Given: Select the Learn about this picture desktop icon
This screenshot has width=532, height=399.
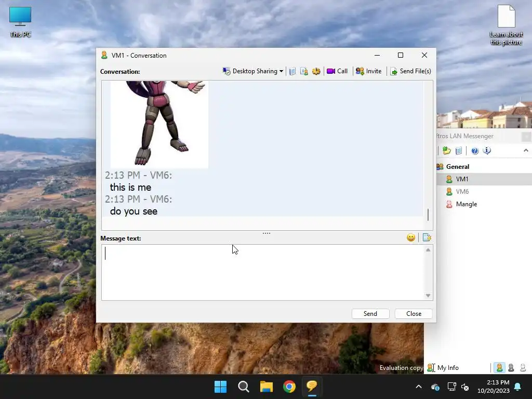Looking at the screenshot, I should 506,25.
